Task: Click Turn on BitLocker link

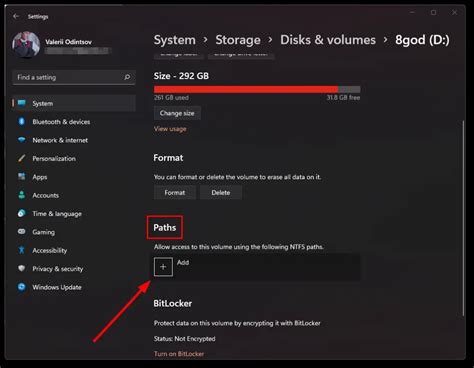Action: (179, 354)
